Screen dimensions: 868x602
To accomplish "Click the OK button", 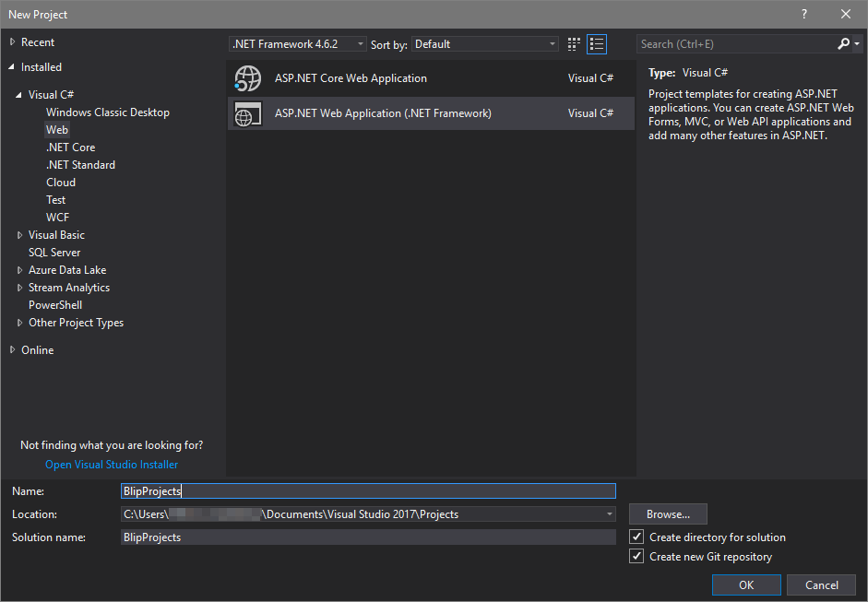I will [746, 584].
